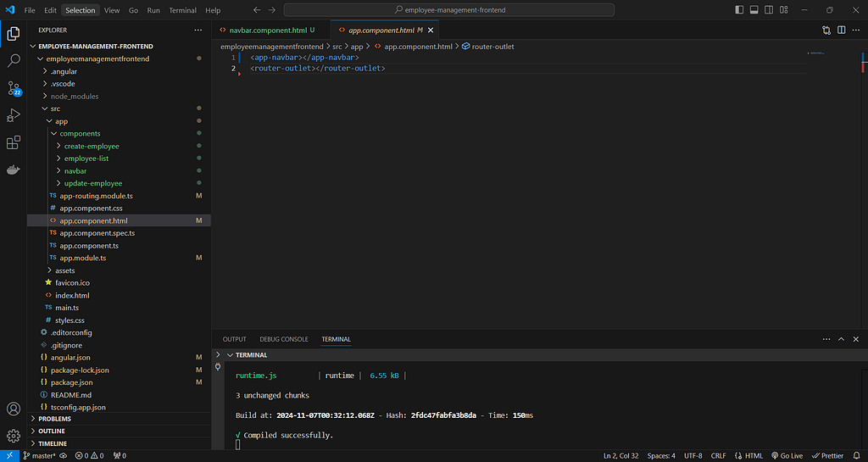Expand the create-employee folder
868x462 pixels.
119,146
